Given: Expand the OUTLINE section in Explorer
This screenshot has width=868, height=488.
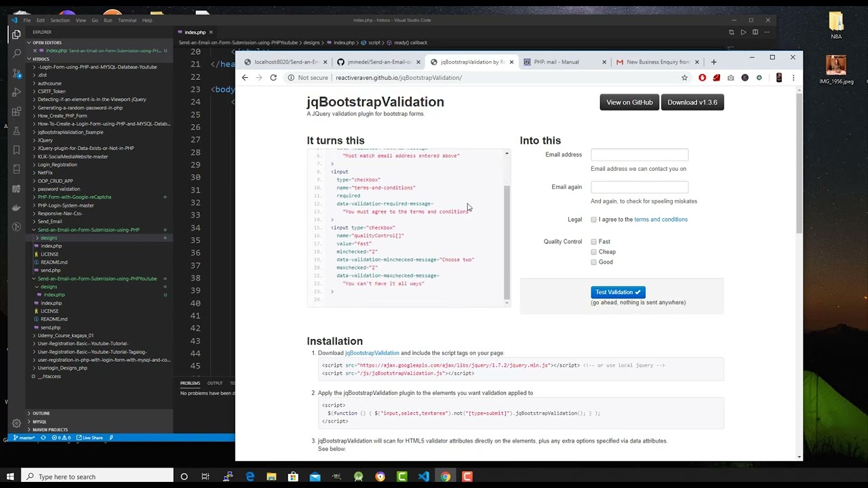Looking at the screenshot, I should point(98,413).
